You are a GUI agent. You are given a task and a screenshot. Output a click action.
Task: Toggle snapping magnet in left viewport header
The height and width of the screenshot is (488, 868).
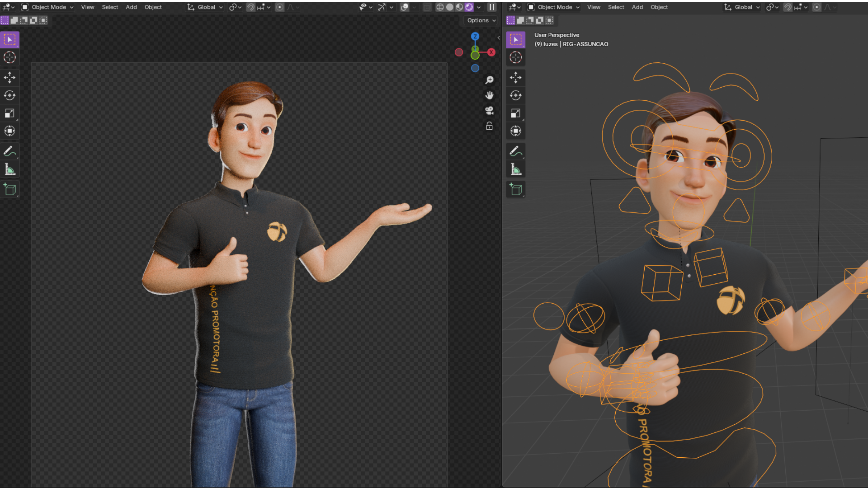[x=251, y=7]
